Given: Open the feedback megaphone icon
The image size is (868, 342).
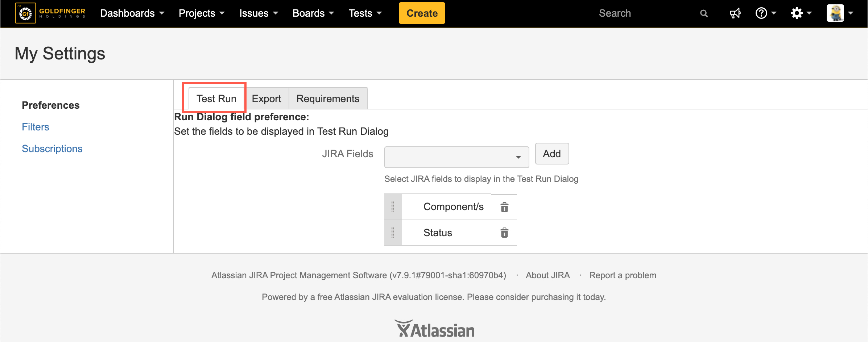Looking at the screenshot, I should tap(735, 13).
